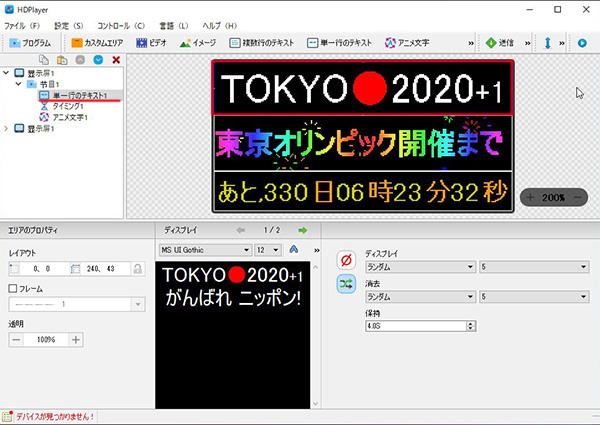Open the frame style dropdown

pos(77,304)
